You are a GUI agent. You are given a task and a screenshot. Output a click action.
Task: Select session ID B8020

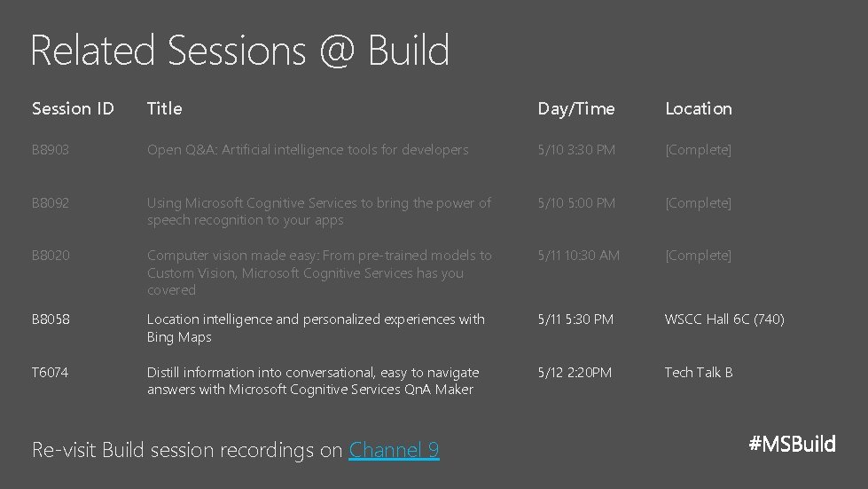(50, 256)
